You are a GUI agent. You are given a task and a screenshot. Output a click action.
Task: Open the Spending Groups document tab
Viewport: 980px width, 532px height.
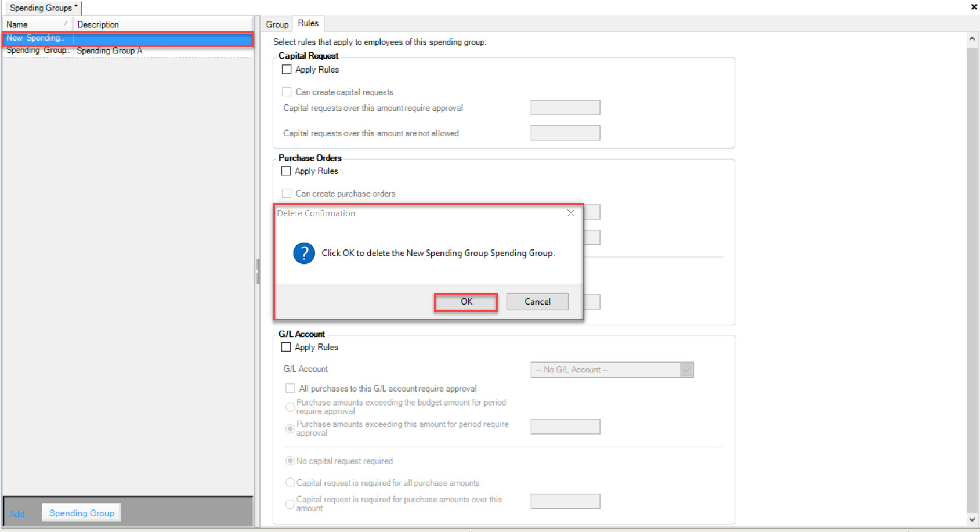pyautogui.click(x=42, y=8)
